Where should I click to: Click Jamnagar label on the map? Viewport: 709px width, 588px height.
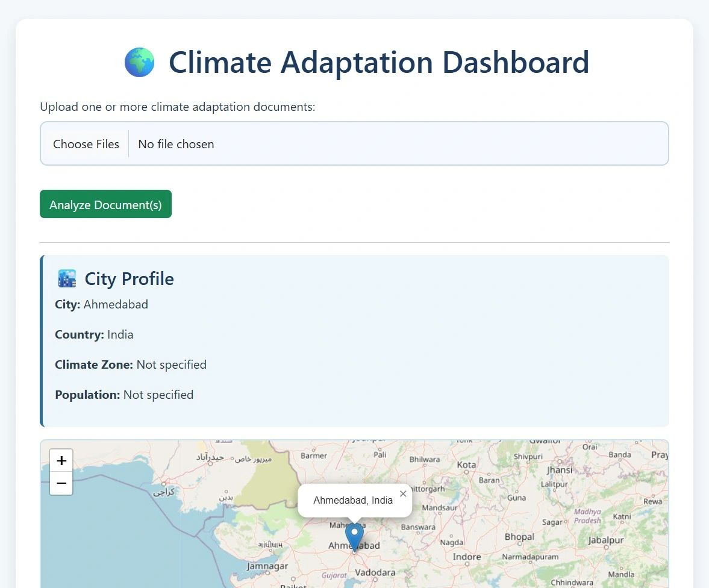(x=267, y=566)
